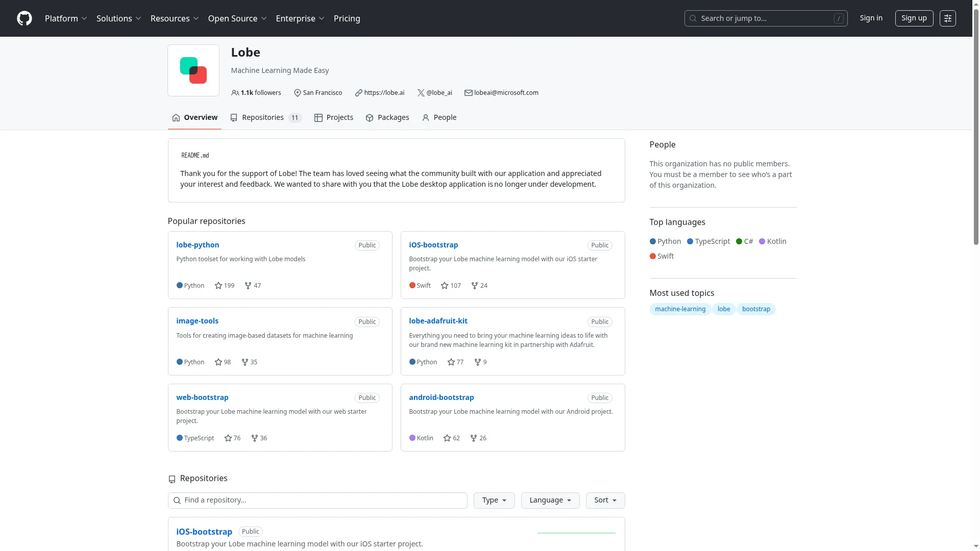Expand the Sort dropdown

pos(605,500)
